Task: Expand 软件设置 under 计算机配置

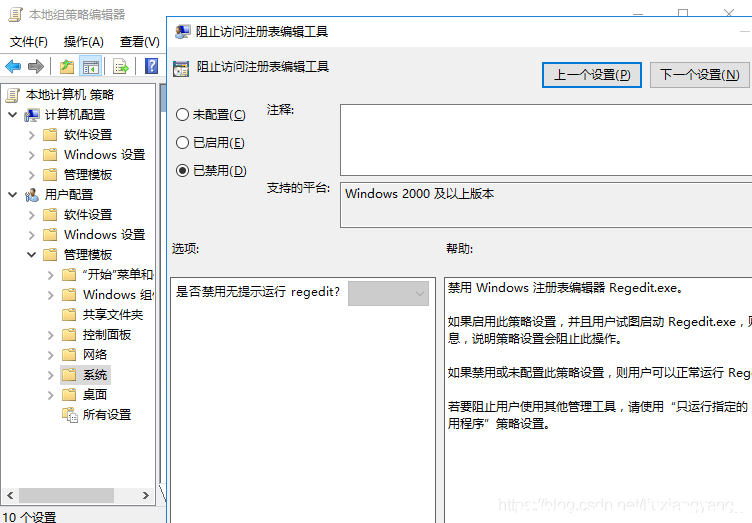Action: 32,135
